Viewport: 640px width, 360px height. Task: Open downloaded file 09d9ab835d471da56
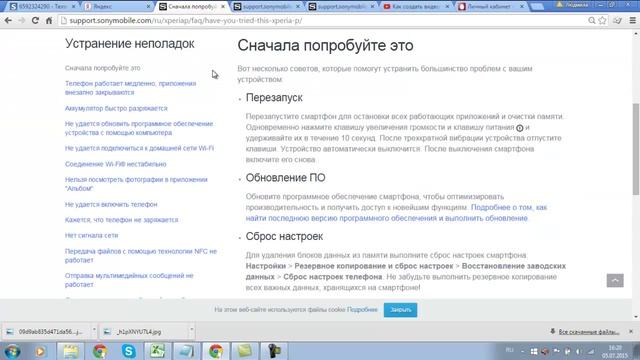click(x=46, y=332)
